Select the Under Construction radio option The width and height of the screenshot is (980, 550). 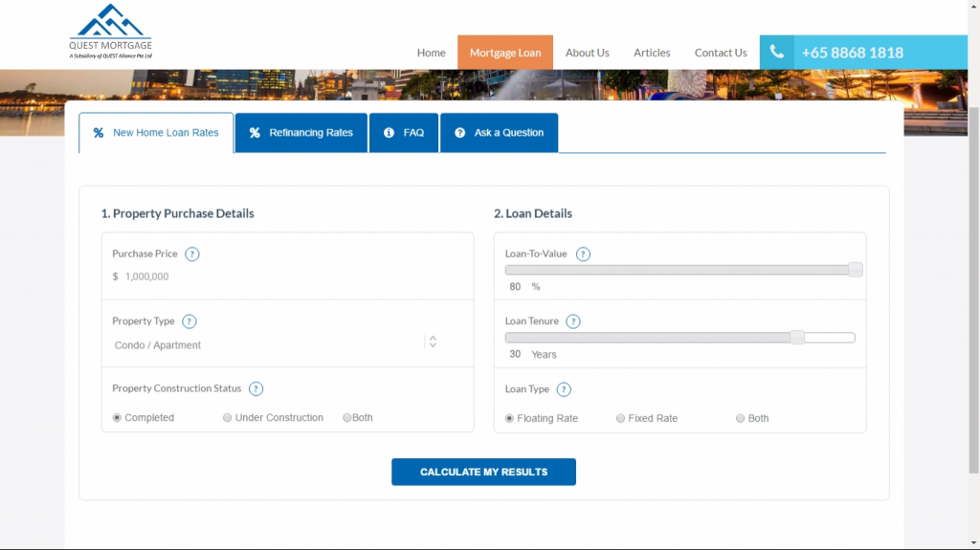pos(228,418)
